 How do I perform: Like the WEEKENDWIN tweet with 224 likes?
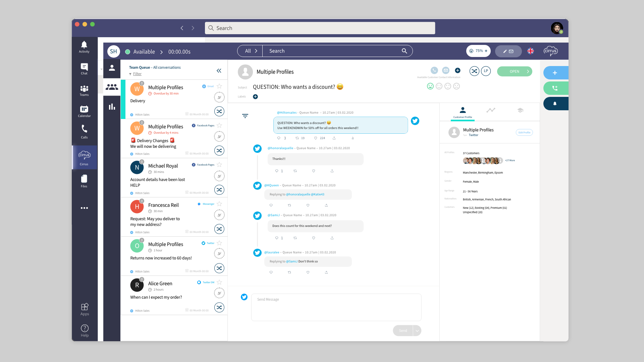point(316,138)
